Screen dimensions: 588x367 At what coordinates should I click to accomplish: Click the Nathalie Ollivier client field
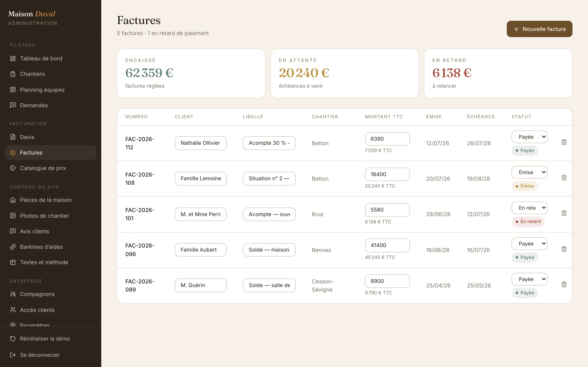pos(201,143)
